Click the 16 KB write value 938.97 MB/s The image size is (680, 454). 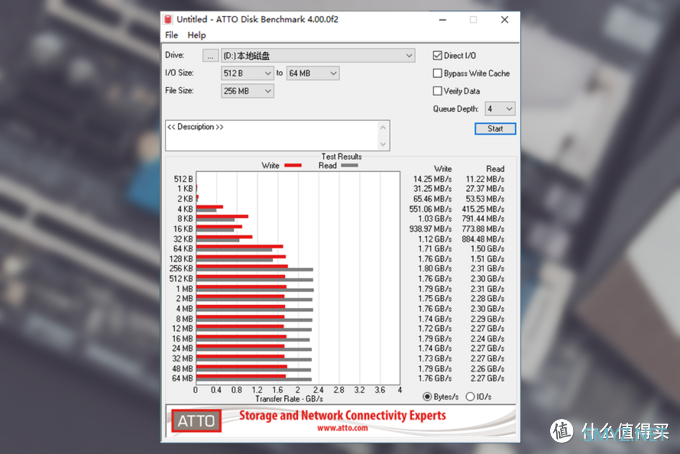(x=431, y=229)
